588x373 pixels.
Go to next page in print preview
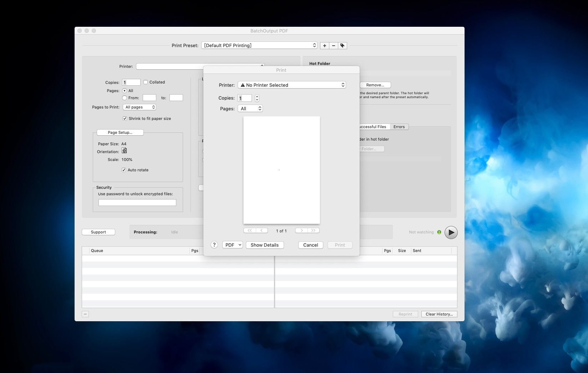click(301, 231)
